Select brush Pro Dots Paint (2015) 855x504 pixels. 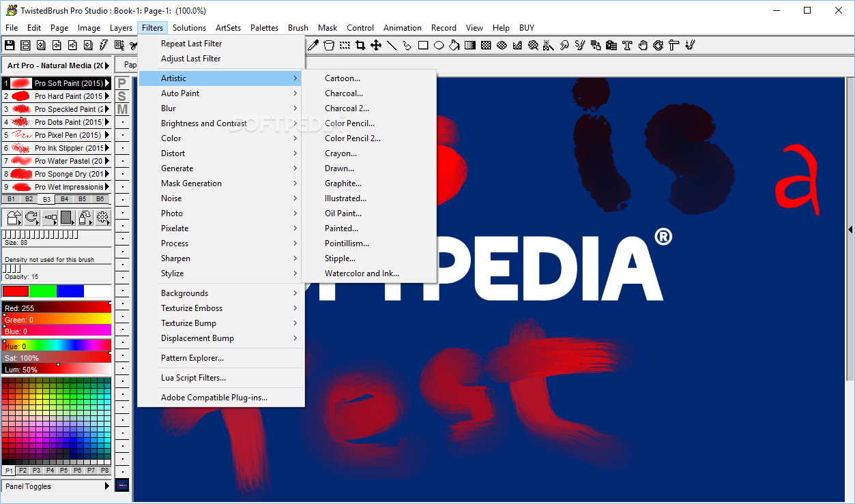(57, 122)
